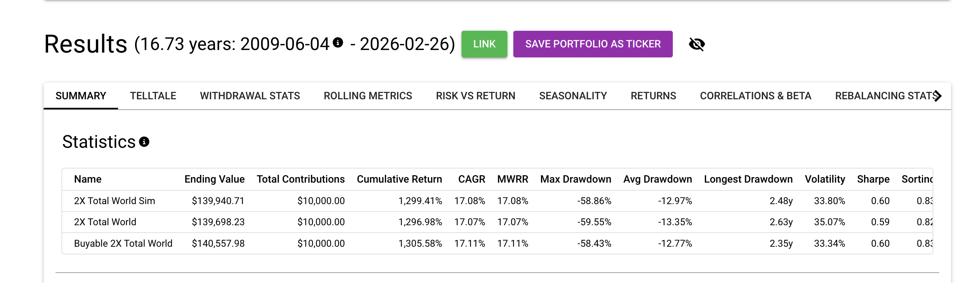Click the info icon beside start date
This screenshot has height=283, width=980.
(x=338, y=42)
